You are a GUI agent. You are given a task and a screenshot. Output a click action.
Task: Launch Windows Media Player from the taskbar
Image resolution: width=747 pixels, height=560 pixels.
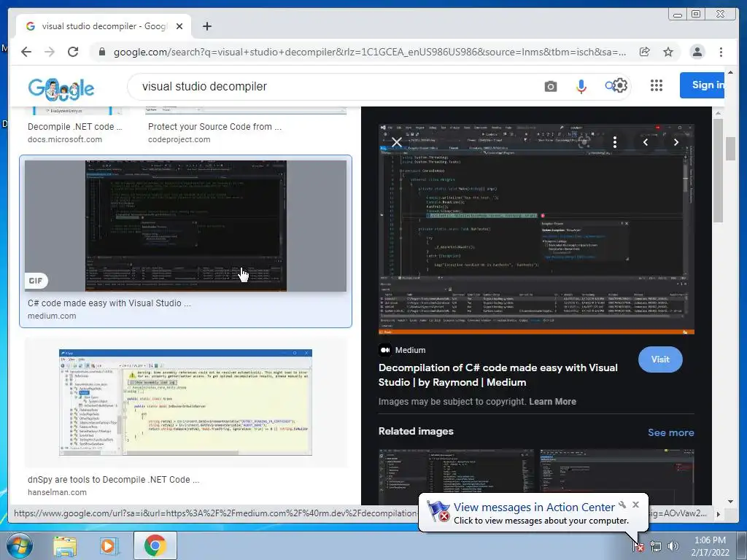(x=108, y=546)
